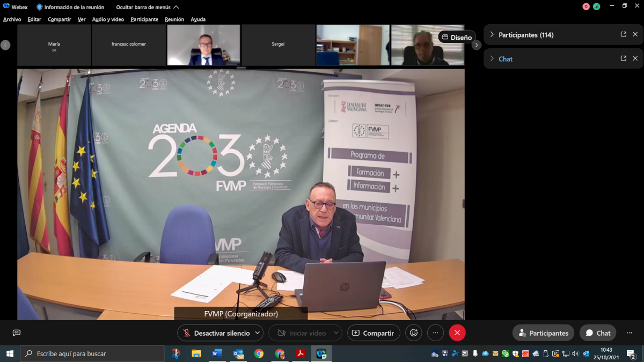The width and height of the screenshot is (644, 362).
Task: Toggle the Participantes panel button
Action: (543, 333)
